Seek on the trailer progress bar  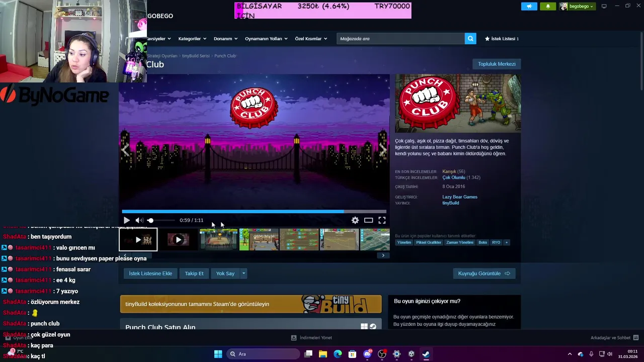254,212
